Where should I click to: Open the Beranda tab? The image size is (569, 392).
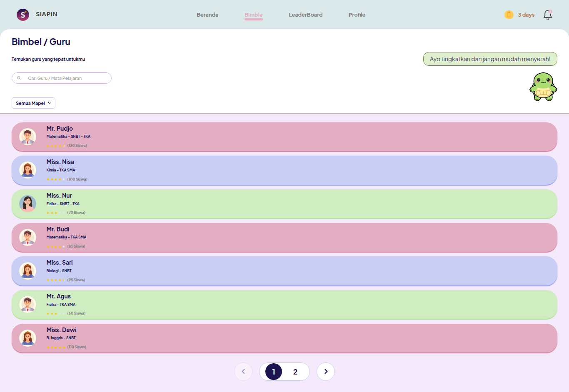coord(207,15)
